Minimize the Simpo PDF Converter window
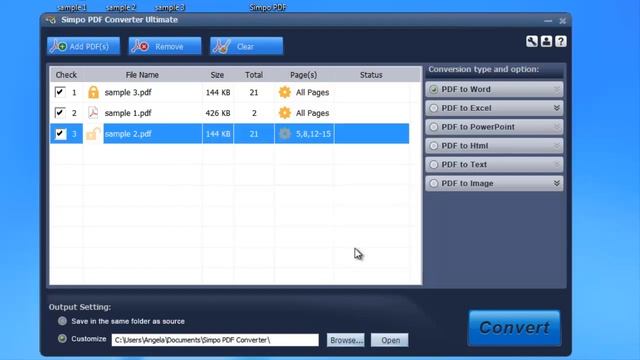This screenshot has height=360, width=640. point(548,20)
